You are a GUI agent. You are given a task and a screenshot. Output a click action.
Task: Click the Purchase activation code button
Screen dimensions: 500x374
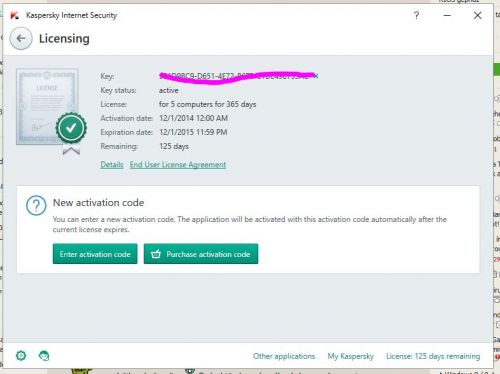201,254
